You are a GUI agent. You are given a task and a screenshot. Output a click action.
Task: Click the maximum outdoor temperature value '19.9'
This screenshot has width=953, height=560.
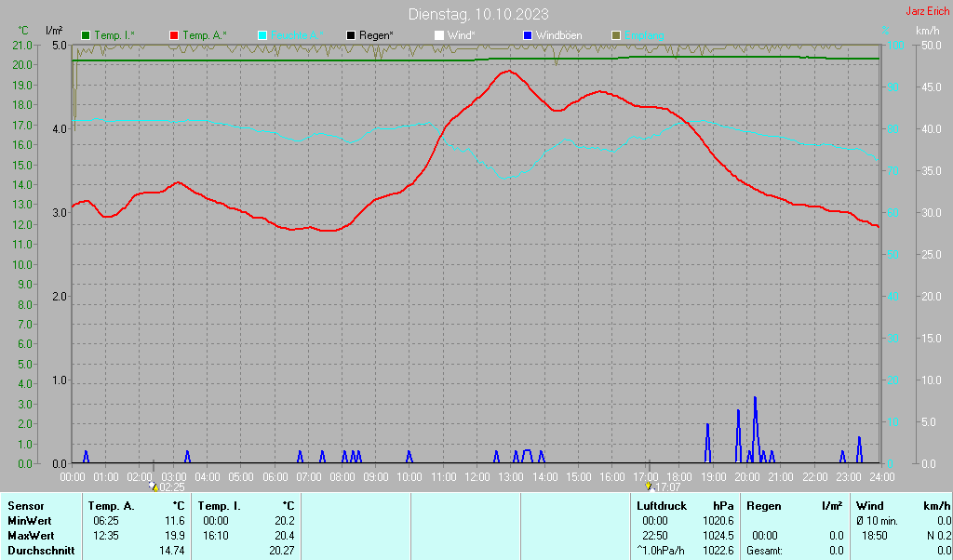174,536
